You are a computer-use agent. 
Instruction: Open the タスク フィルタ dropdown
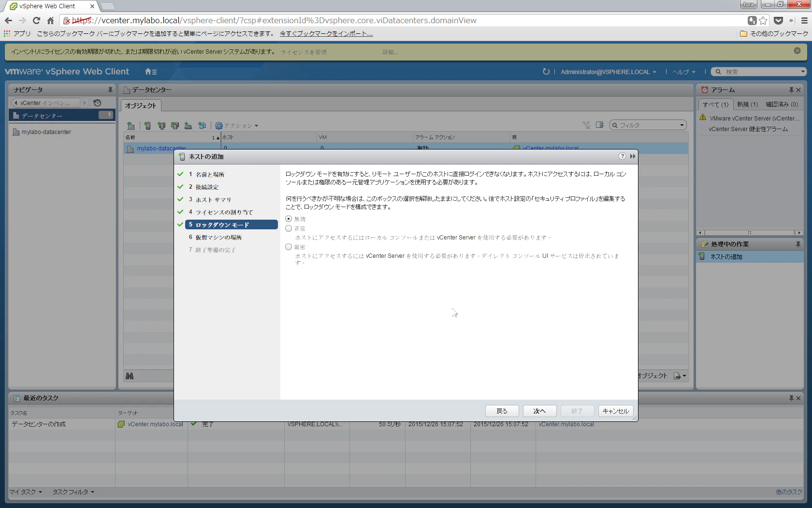point(73,492)
